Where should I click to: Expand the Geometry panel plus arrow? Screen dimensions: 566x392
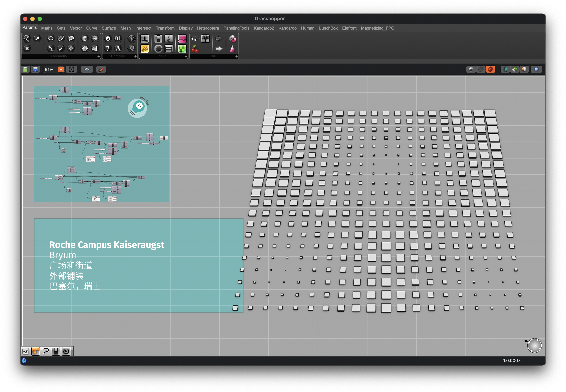(x=99, y=56)
